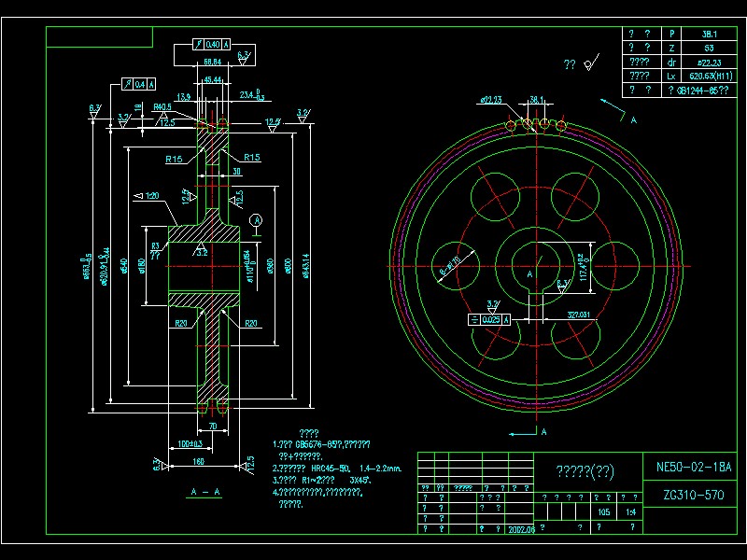
Task: Select the 23.4 toleranced dimension text
Action: pos(250,95)
